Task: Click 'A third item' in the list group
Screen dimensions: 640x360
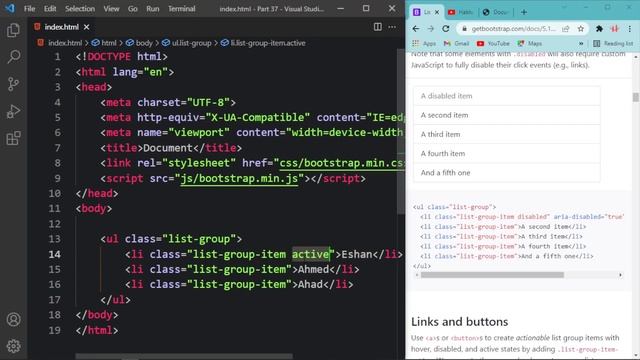Action: (x=507, y=134)
